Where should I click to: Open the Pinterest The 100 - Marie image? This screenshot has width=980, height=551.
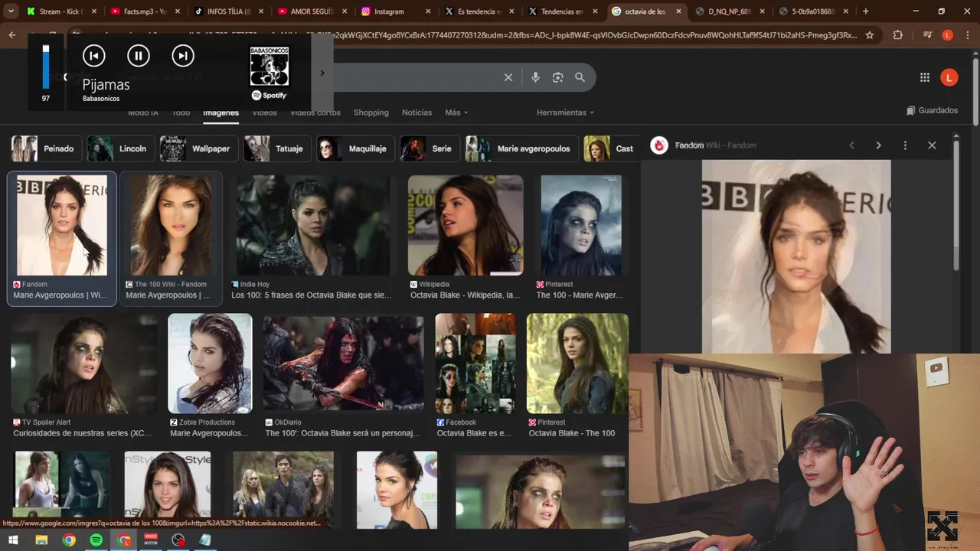(x=581, y=225)
